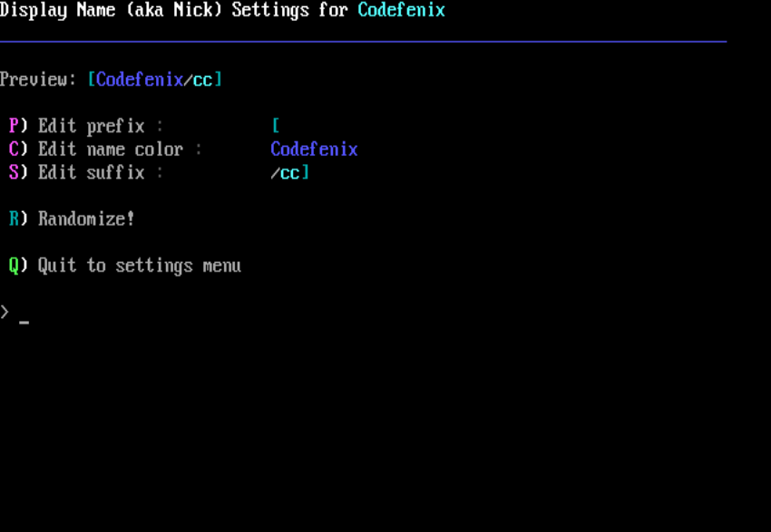Choose the Randomize! option
The height and width of the screenshot is (532, 771).
tap(86, 219)
